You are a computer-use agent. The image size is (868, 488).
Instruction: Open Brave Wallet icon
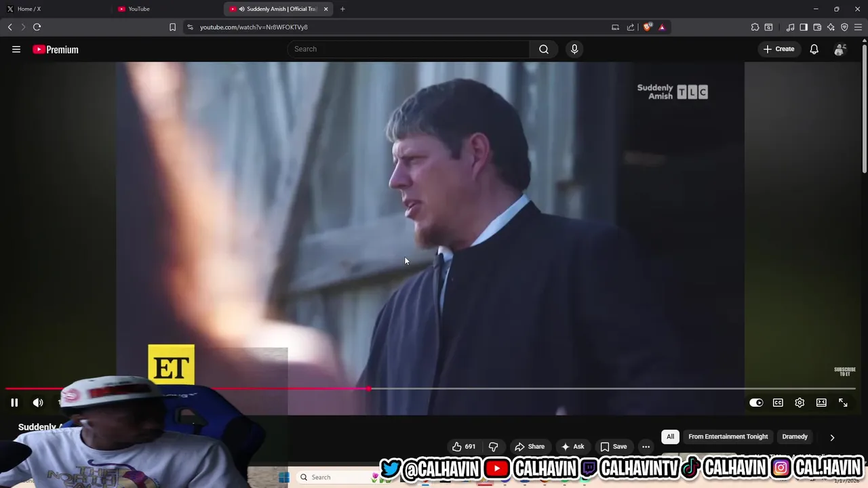817,27
